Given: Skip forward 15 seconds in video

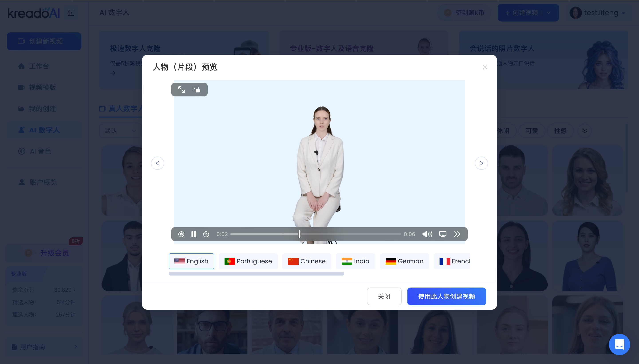Looking at the screenshot, I should click(x=206, y=234).
